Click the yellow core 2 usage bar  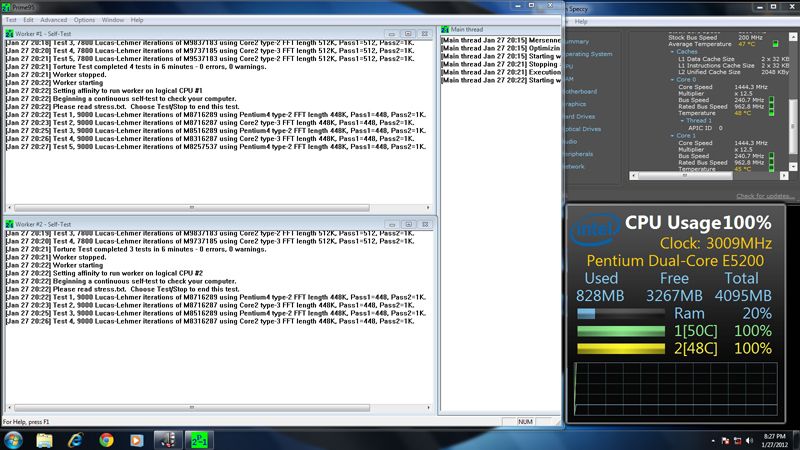621,348
